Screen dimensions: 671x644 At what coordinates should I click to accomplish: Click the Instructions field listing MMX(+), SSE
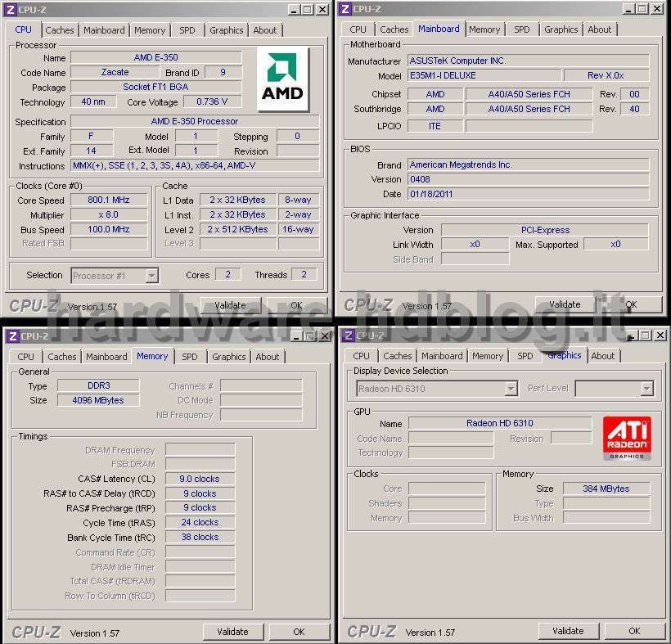[195, 165]
